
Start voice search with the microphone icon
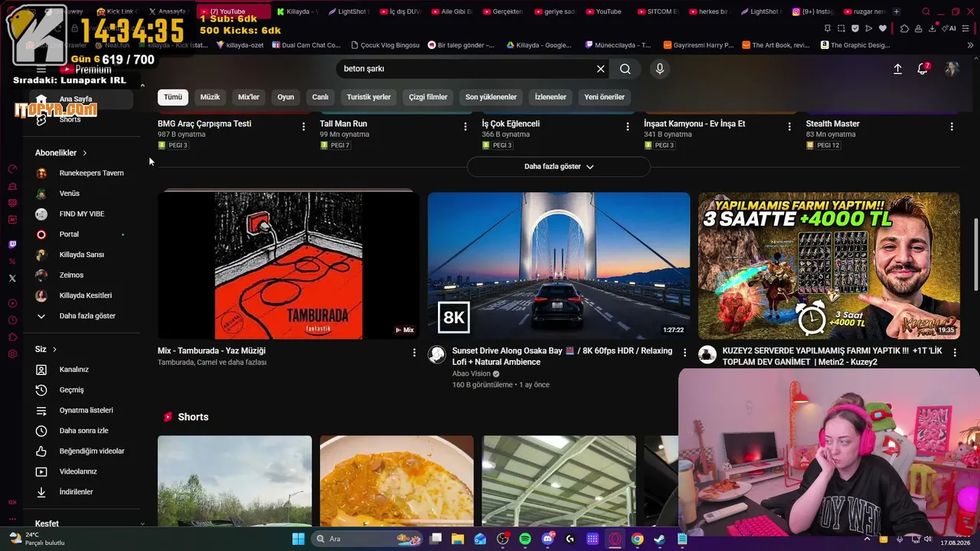coord(660,69)
